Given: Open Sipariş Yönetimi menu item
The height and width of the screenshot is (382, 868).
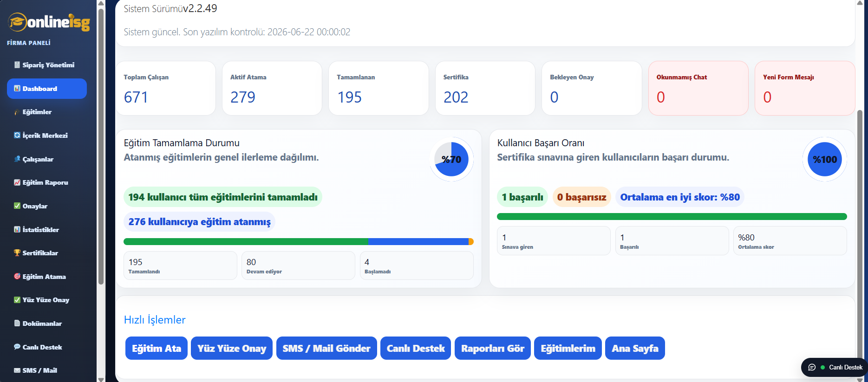Looking at the screenshot, I should pyautogui.click(x=47, y=65).
